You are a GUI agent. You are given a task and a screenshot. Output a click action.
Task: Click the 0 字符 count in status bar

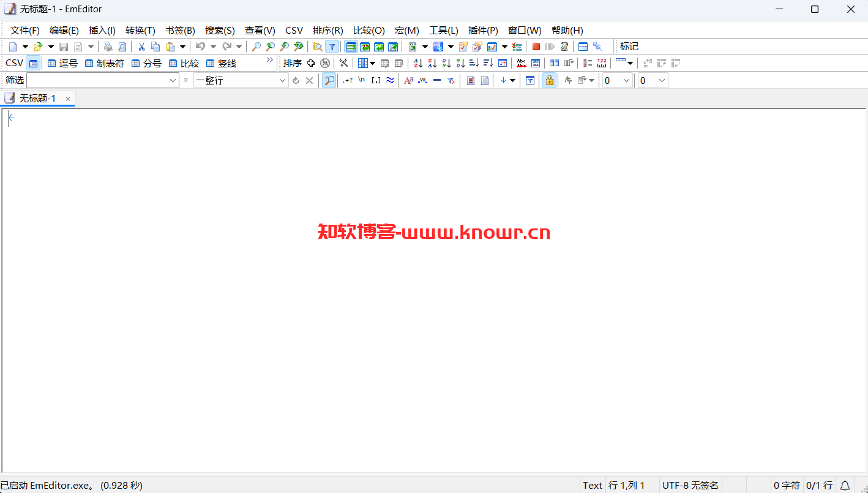click(x=787, y=485)
